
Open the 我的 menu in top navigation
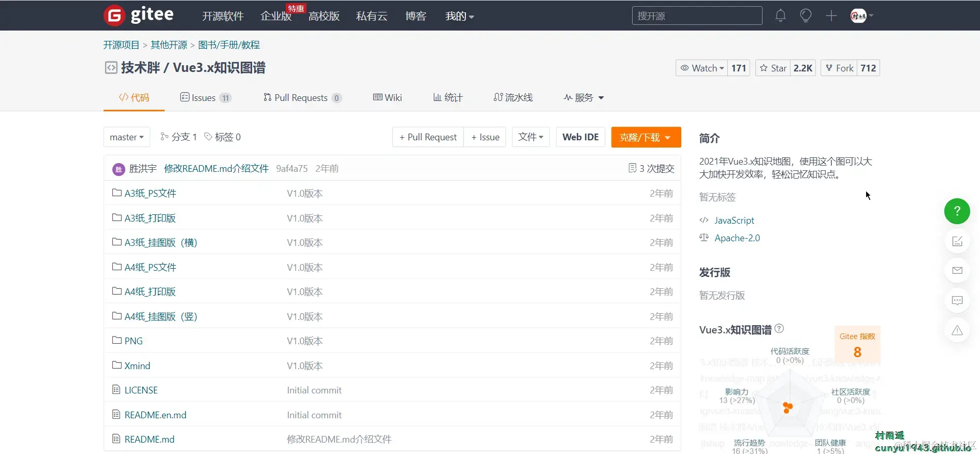point(460,16)
